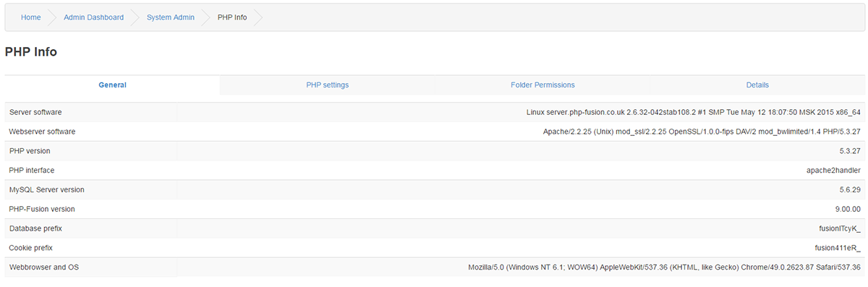868x287 pixels.
Task: Click the PHP version label
Action: [30, 151]
